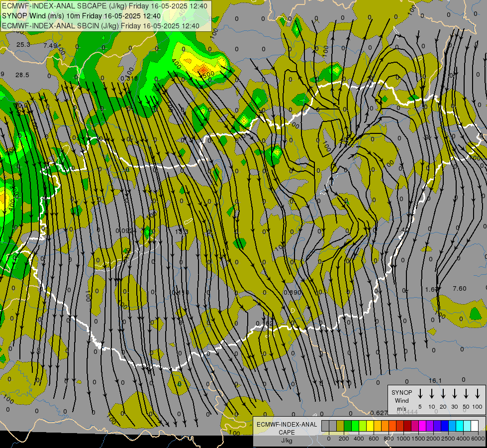Viewport: 487px width, 448px height.
Task: Click the bright magenta legend swatch
Action: pos(423,426)
